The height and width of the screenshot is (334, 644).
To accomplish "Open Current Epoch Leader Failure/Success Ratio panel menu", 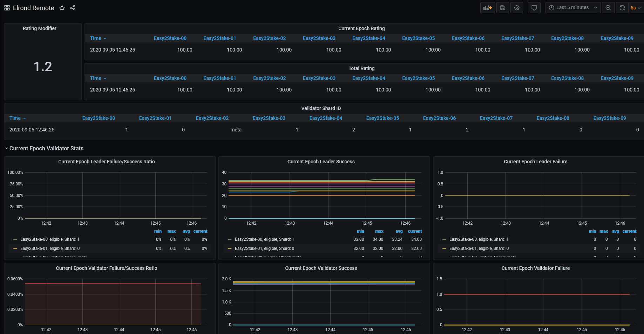I will [x=107, y=162].
